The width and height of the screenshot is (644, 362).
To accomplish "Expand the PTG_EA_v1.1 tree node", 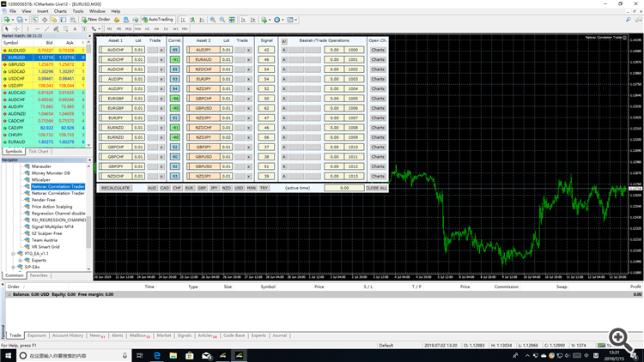I will (13, 254).
